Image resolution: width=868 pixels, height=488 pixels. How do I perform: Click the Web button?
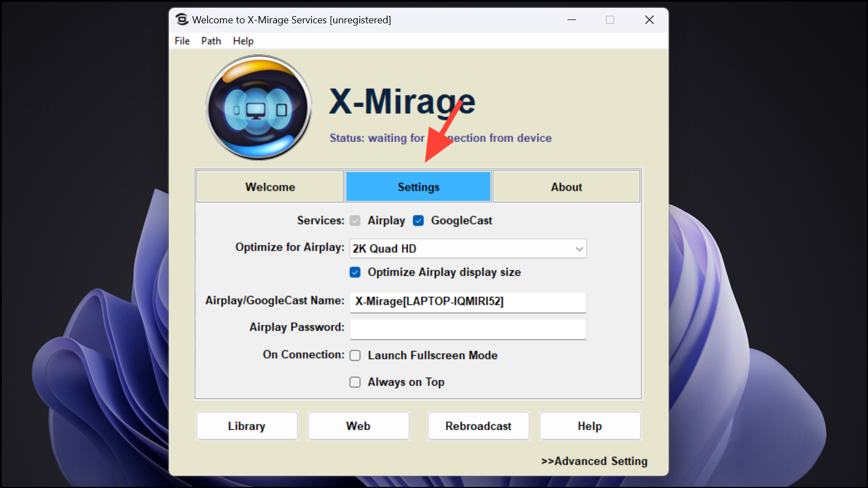358,426
